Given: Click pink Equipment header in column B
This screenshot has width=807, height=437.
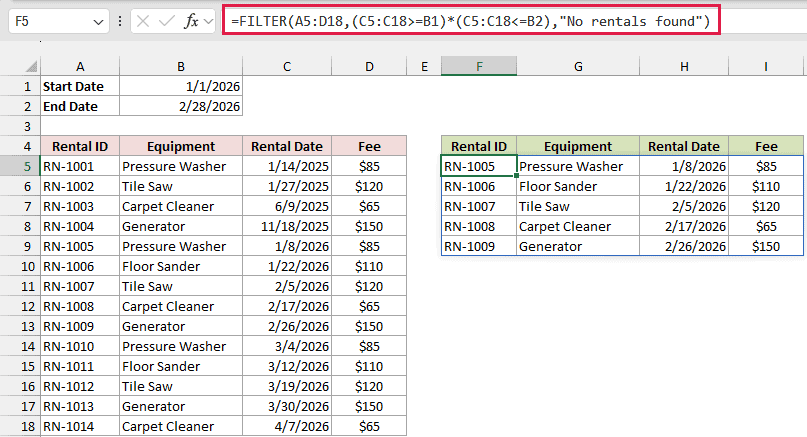Looking at the screenshot, I should click(x=181, y=146).
